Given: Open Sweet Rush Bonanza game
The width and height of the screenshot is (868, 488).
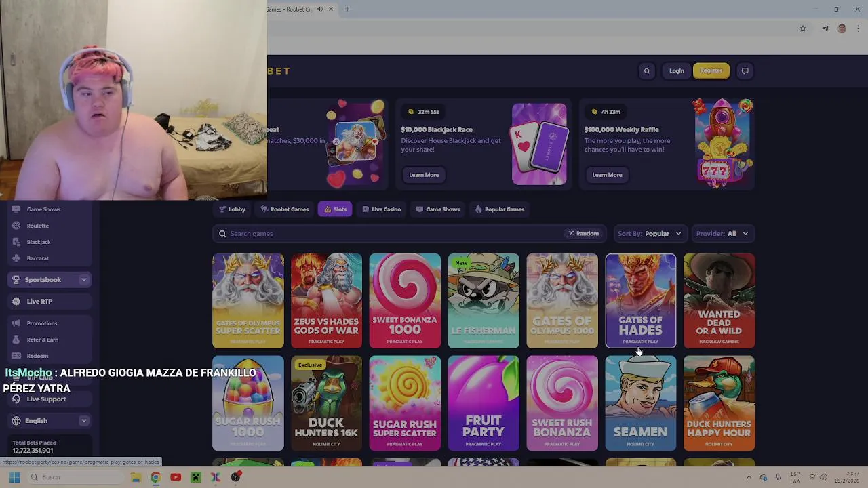Looking at the screenshot, I should [562, 403].
